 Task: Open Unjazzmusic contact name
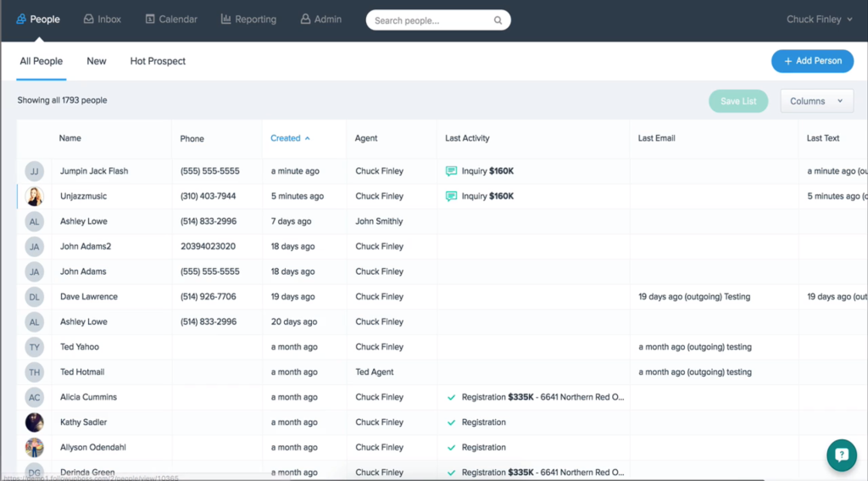click(x=84, y=196)
